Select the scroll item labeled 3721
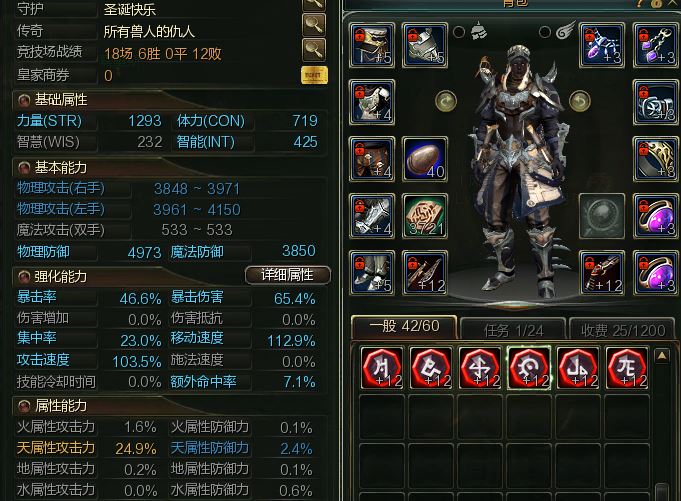The height and width of the screenshot is (501, 681). (425, 216)
